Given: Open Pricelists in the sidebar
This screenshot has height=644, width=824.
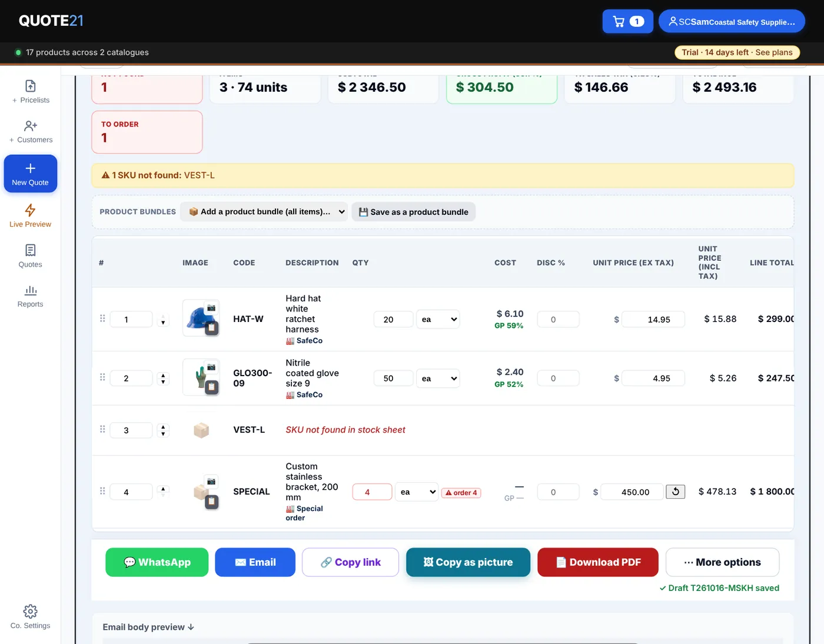Looking at the screenshot, I should [x=31, y=92].
